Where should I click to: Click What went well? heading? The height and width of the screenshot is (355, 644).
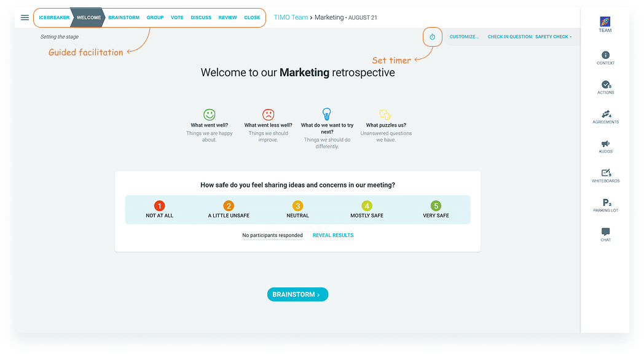(210, 125)
